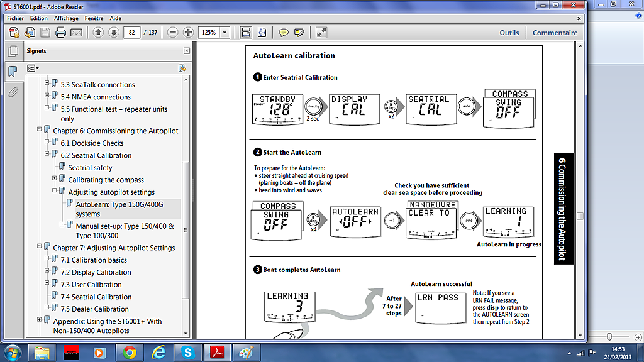The image size is (644, 362).
Task: Open Edition menu
Action: tap(38, 18)
